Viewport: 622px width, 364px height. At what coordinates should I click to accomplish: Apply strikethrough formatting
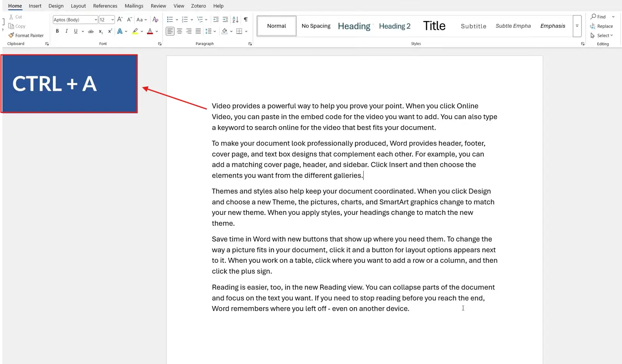click(91, 31)
